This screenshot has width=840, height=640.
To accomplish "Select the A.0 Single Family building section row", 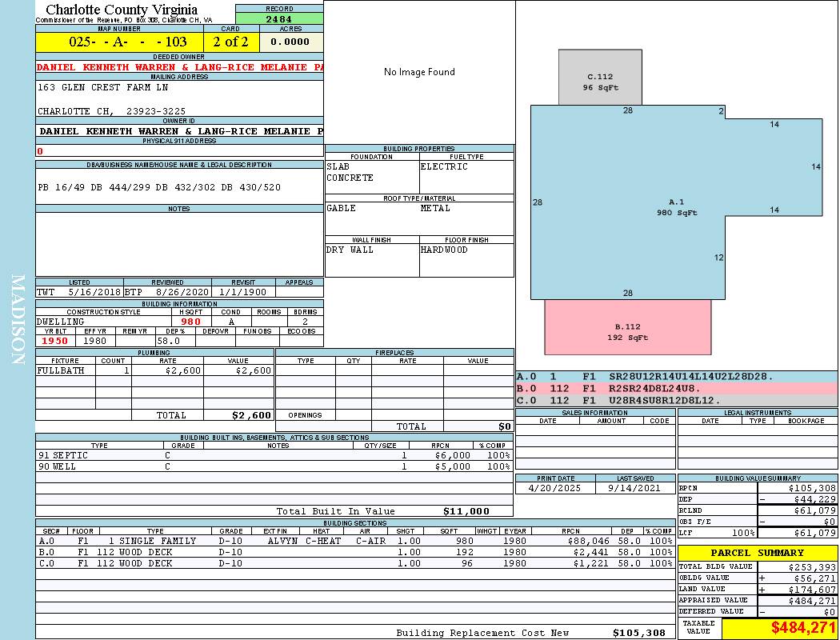I will (354, 542).
